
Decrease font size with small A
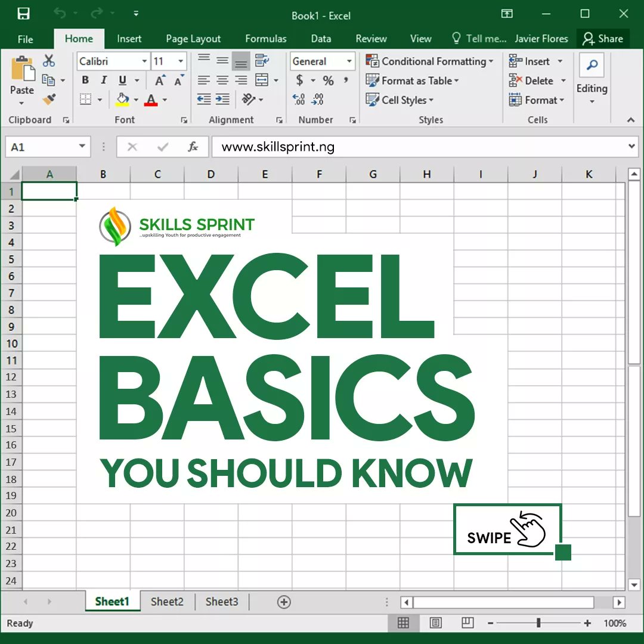pyautogui.click(x=179, y=80)
